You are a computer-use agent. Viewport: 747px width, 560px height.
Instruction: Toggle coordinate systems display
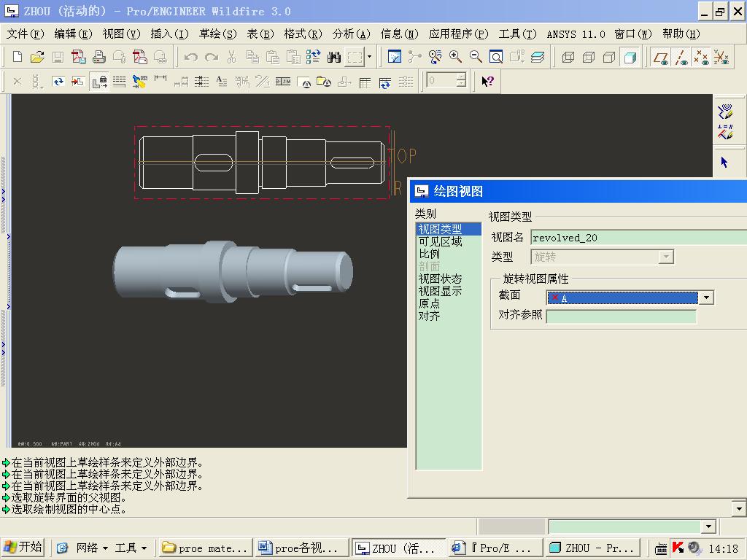tap(721, 58)
